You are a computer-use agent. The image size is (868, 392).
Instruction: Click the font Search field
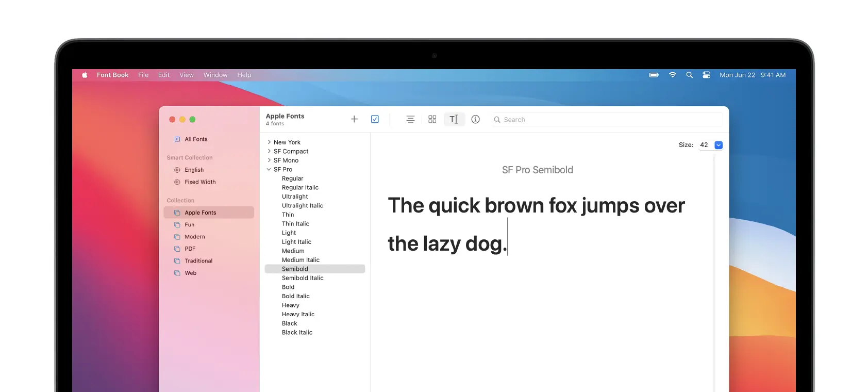pyautogui.click(x=608, y=120)
